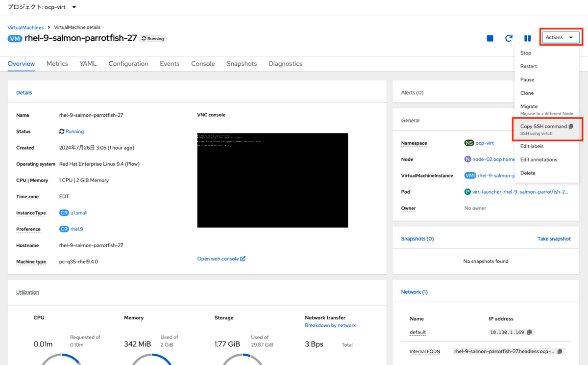Choose Clone in the Actions menu
This screenshot has width=588, height=365.
pos(547,93)
